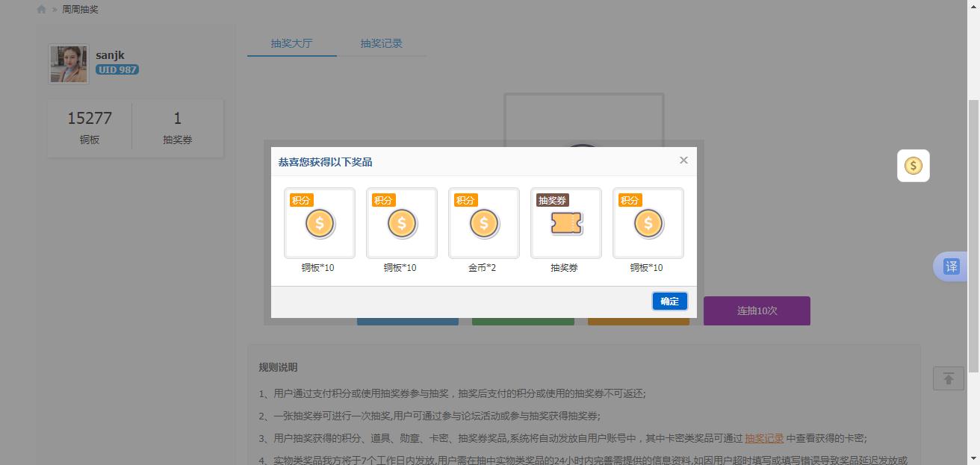Image resolution: width=980 pixels, height=465 pixels.
Task: Switch to the 抽奖记录 tab
Action: [x=381, y=43]
